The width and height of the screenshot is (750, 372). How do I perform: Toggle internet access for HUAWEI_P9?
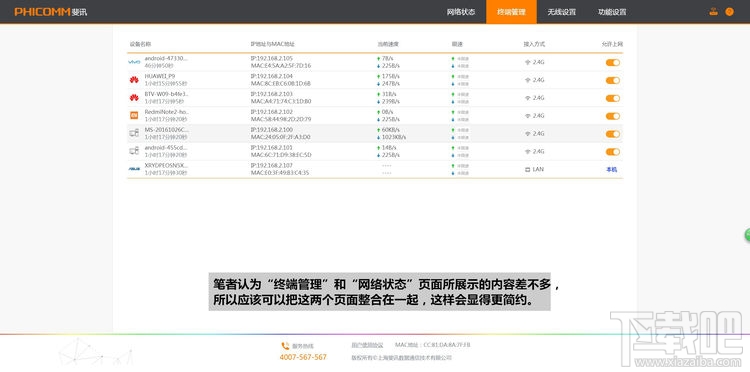point(613,80)
